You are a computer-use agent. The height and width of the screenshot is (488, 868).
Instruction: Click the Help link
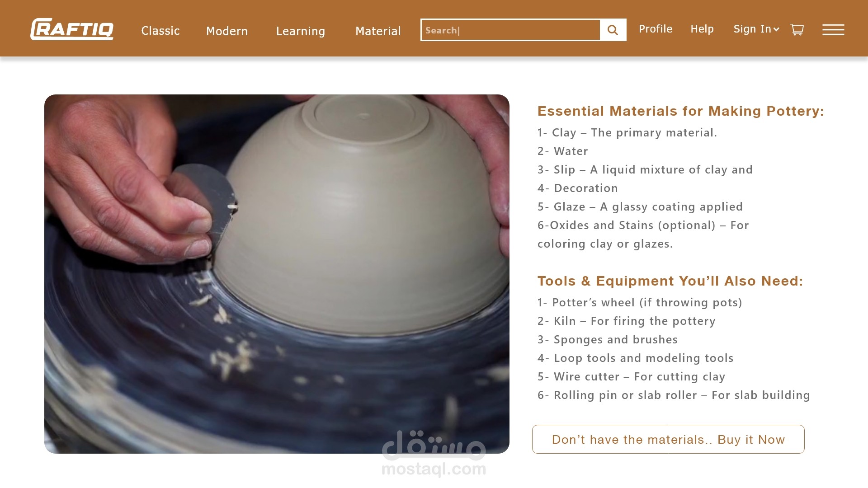pos(702,29)
